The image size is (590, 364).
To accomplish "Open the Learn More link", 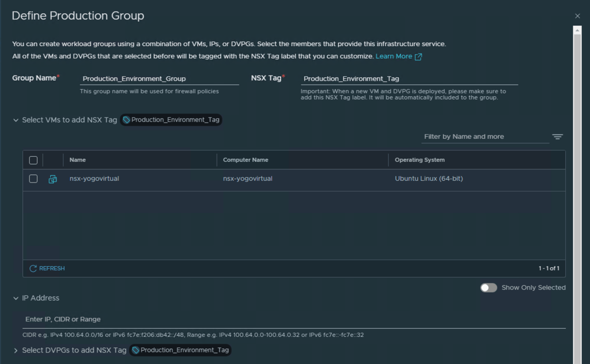I will point(394,56).
